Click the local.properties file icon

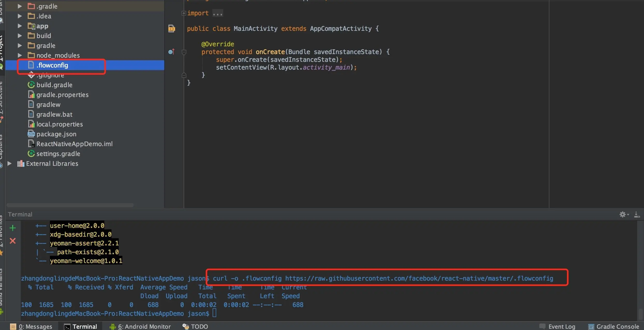click(x=31, y=124)
